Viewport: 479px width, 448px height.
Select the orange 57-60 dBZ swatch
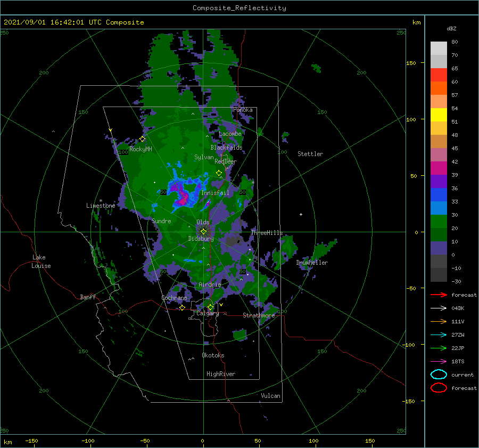439,88
